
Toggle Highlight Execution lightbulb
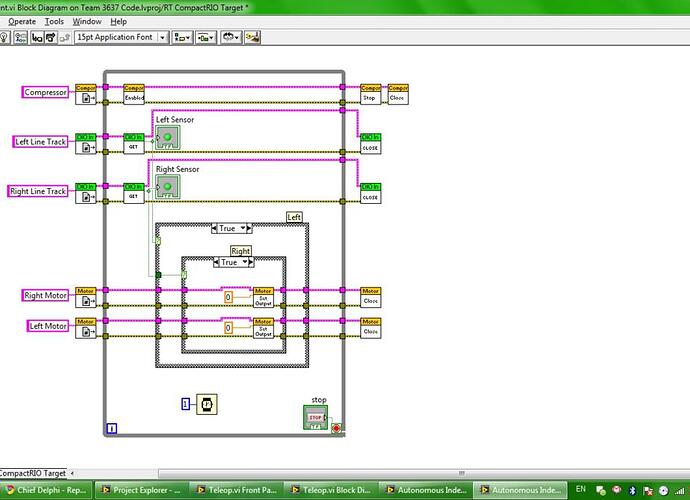point(4,37)
